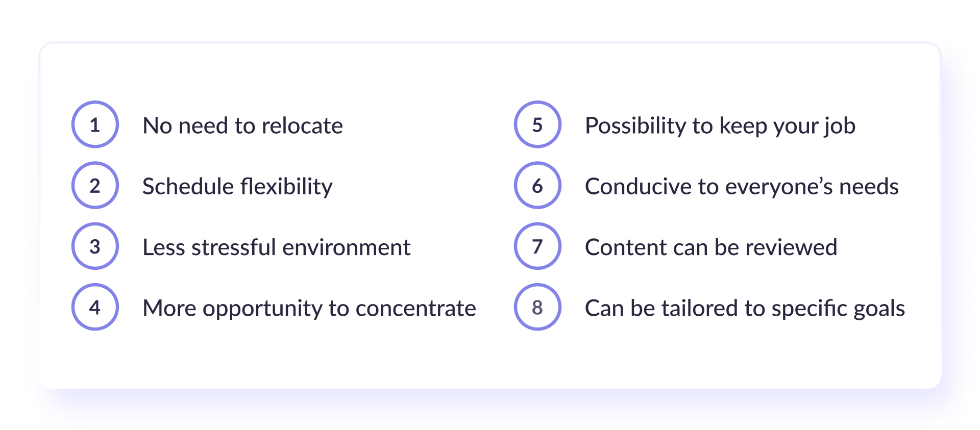Click "Possibility to keep your job" text
Screen dimensions: 980x430
720,127
